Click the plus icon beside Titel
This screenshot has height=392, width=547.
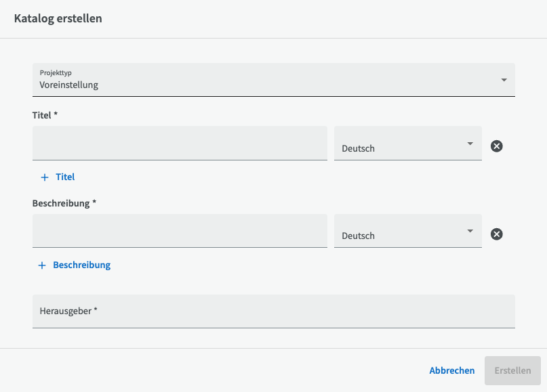click(x=45, y=177)
